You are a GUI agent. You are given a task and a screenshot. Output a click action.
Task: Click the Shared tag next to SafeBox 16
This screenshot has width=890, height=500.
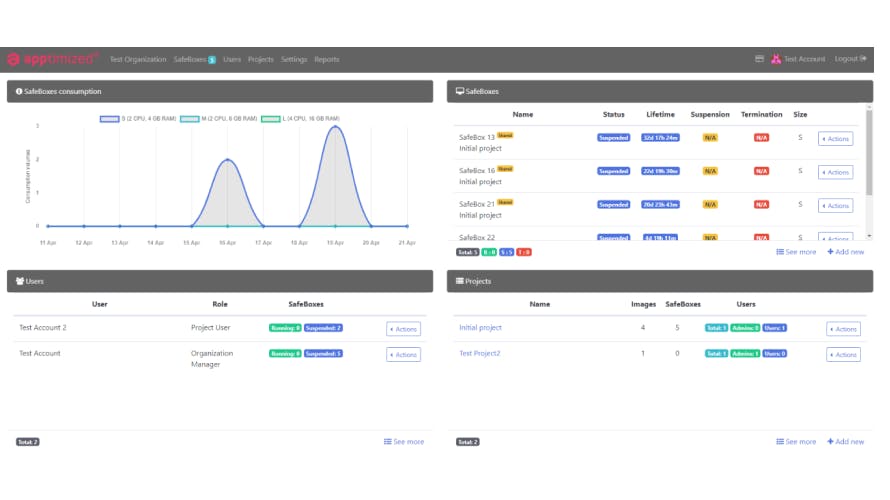point(505,169)
